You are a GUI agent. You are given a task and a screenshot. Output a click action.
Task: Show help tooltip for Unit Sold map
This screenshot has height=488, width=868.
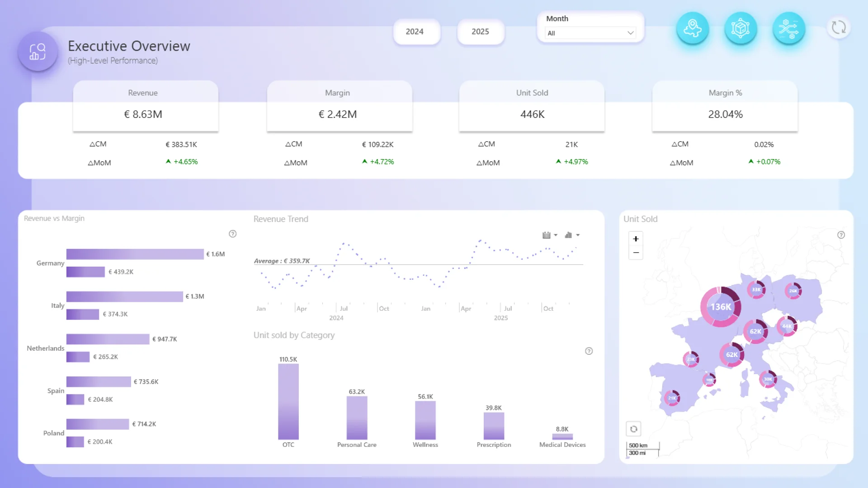point(841,235)
